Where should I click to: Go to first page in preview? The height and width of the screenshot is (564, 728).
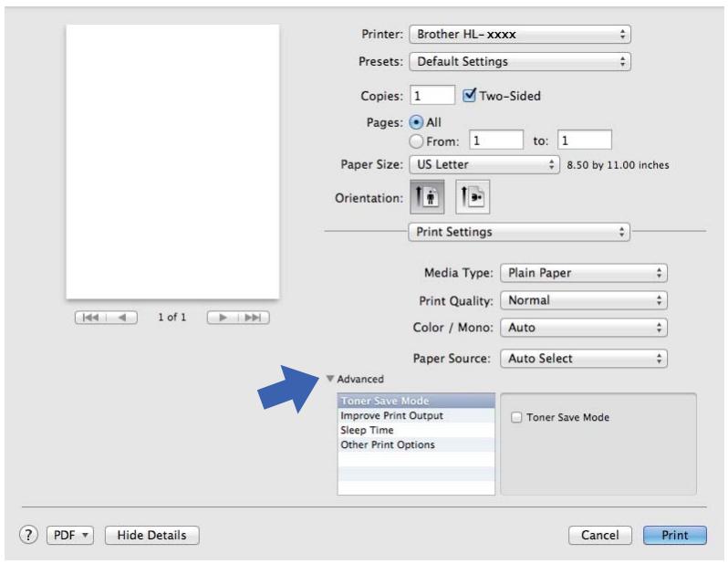coord(90,318)
